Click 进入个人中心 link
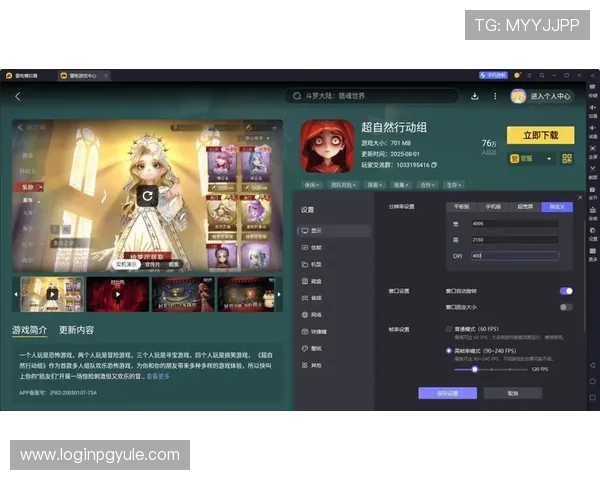This screenshot has width=600, height=480. pyautogui.click(x=550, y=96)
